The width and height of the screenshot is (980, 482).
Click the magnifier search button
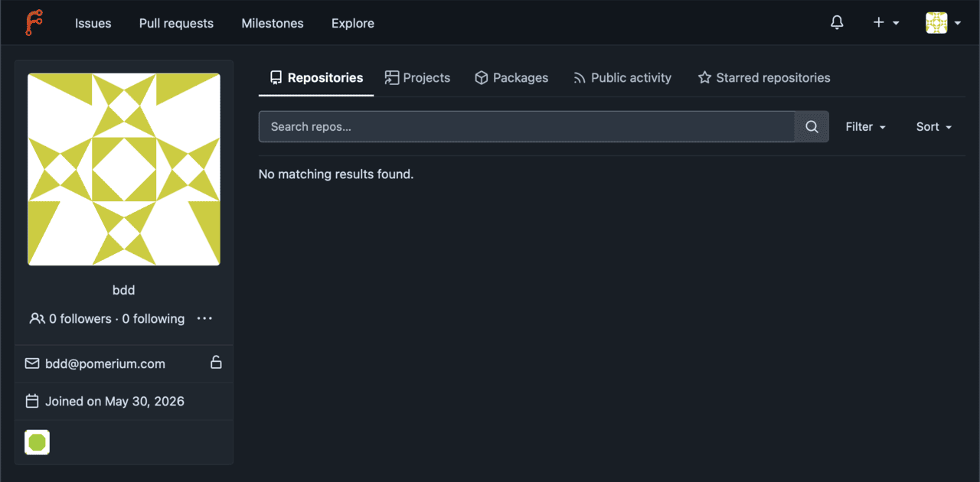pyautogui.click(x=812, y=127)
